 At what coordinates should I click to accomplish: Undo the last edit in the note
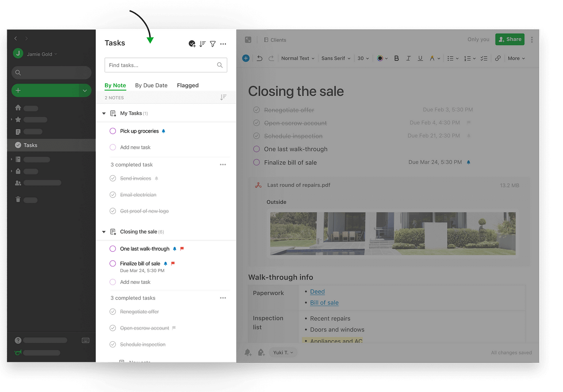click(x=260, y=58)
